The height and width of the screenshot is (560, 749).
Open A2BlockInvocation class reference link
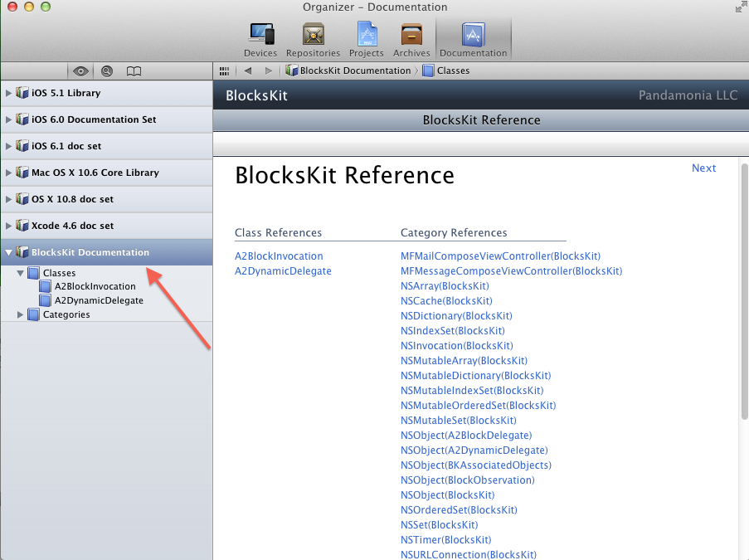click(279, 256)
